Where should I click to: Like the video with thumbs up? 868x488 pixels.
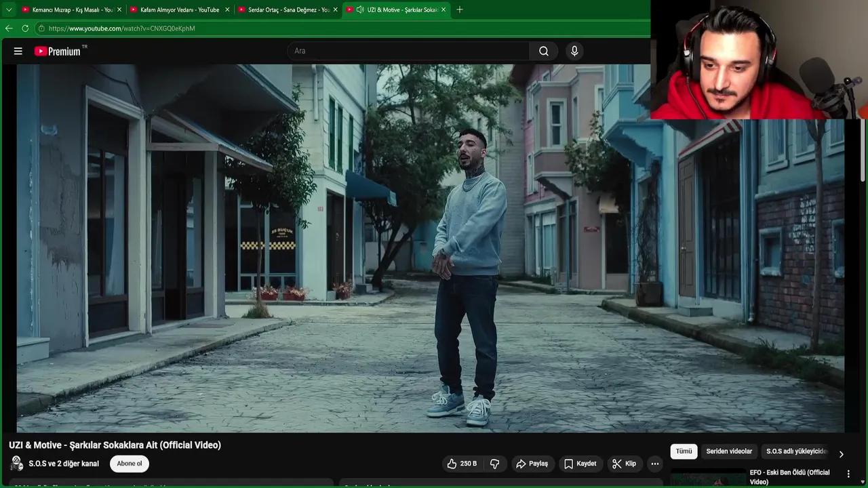461,464
